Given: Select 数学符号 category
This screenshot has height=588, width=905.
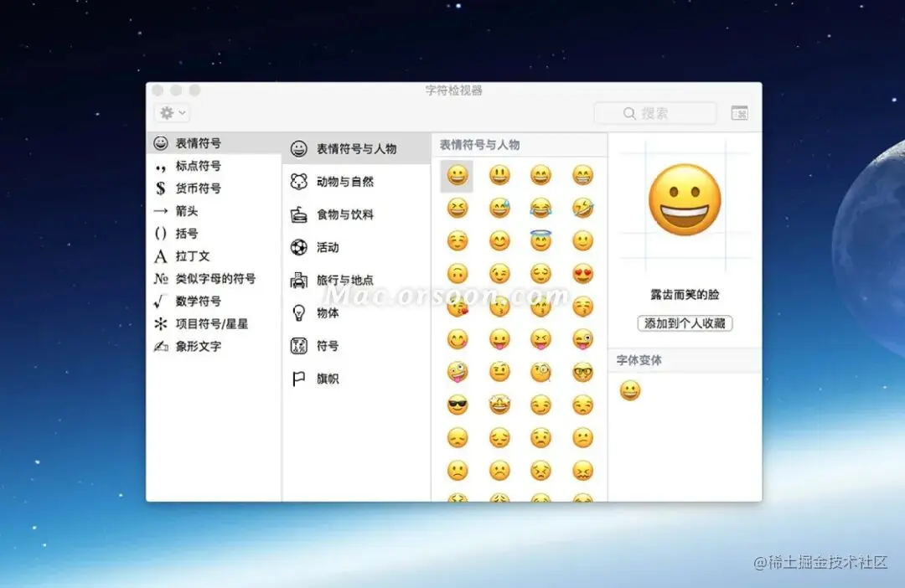Looking at the screenshot, I should (x=214, y=302).
